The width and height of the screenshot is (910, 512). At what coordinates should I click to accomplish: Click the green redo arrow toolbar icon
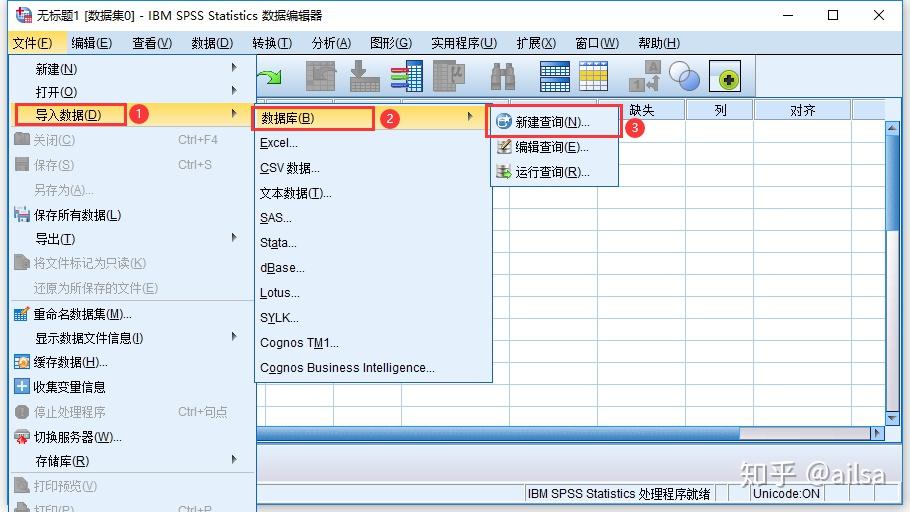pyautogui.click(x=270, y=76)
